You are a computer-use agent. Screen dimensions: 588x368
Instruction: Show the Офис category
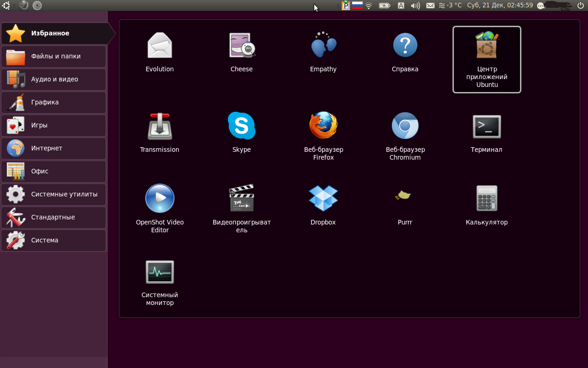tap(54, 171)
